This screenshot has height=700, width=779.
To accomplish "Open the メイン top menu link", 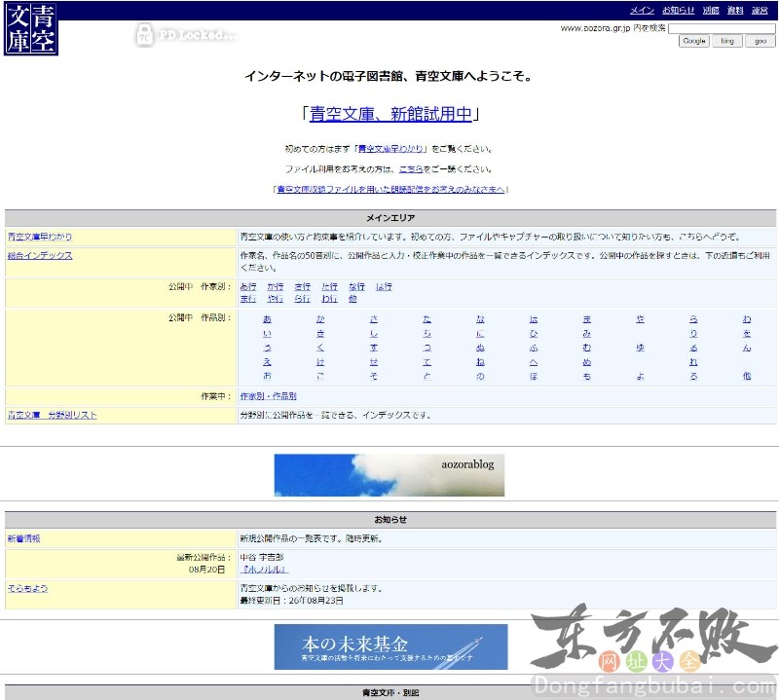I will point(642,11).
